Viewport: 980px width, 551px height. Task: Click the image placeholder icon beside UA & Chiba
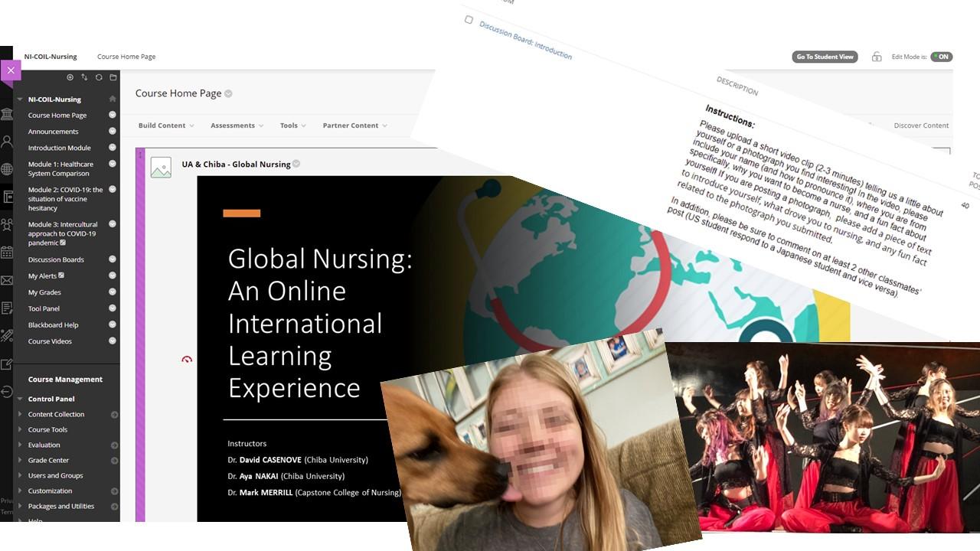coord(161,168)
